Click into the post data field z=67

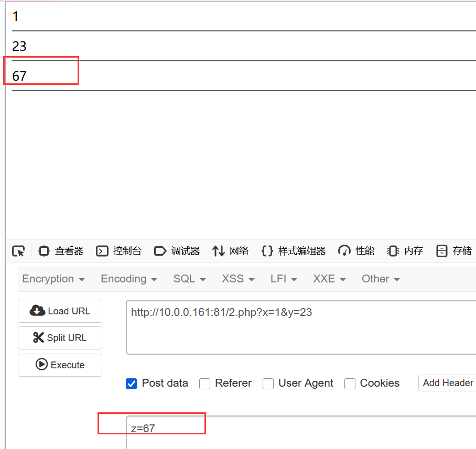pyautogui.click(x=301, y=432)
